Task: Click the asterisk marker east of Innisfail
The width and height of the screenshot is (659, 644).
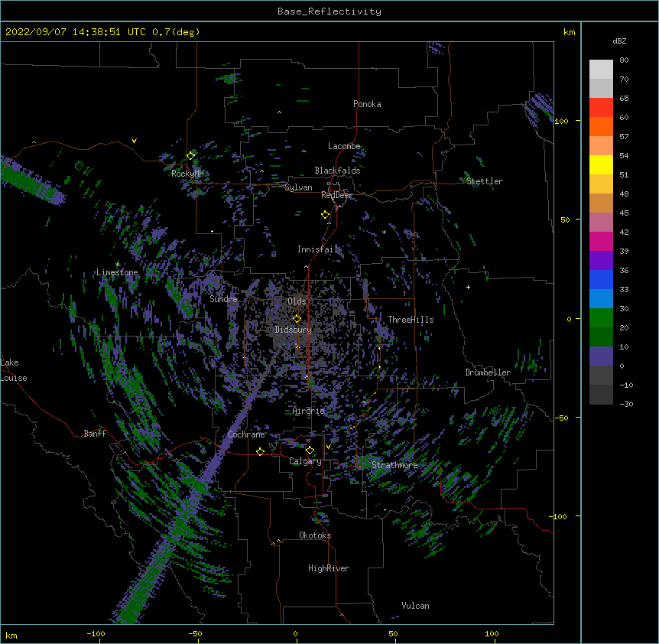Action: [384, 233]
